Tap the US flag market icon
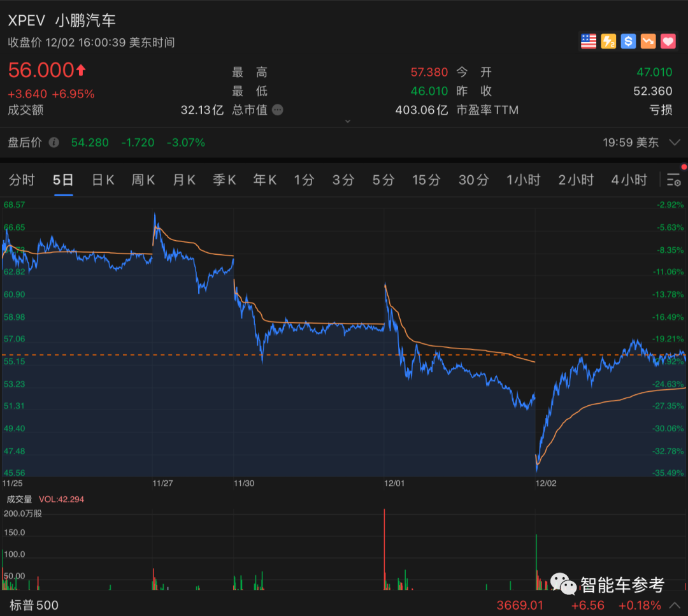 click(x=589, y=41)
